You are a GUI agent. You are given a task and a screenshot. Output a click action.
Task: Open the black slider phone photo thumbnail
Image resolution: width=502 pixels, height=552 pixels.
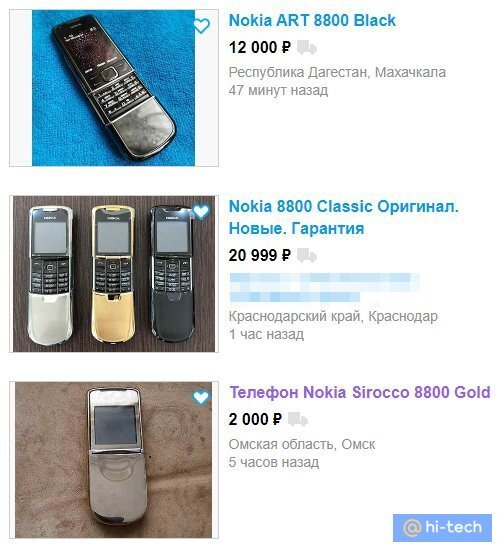[114, 88]
